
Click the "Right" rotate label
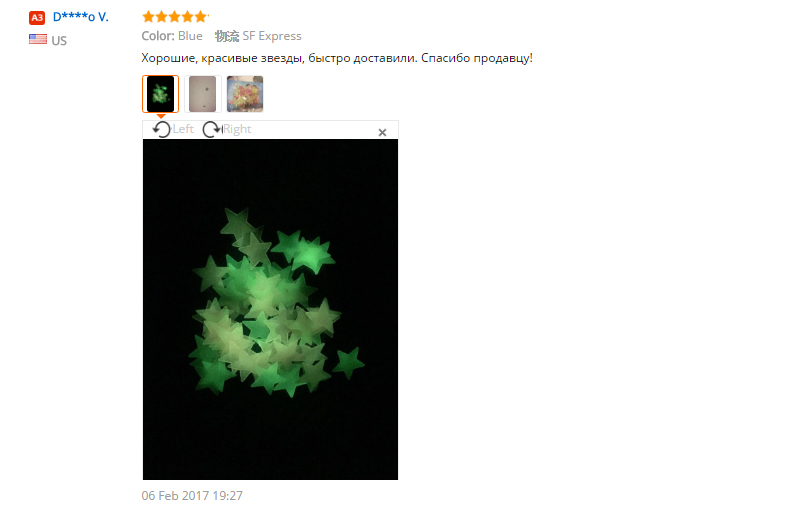[237, 129]
